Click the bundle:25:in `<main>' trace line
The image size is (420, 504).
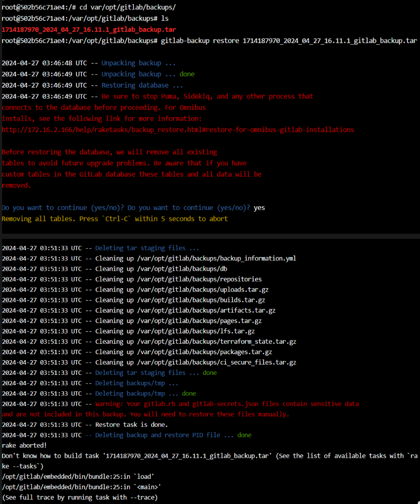[81, 487]
